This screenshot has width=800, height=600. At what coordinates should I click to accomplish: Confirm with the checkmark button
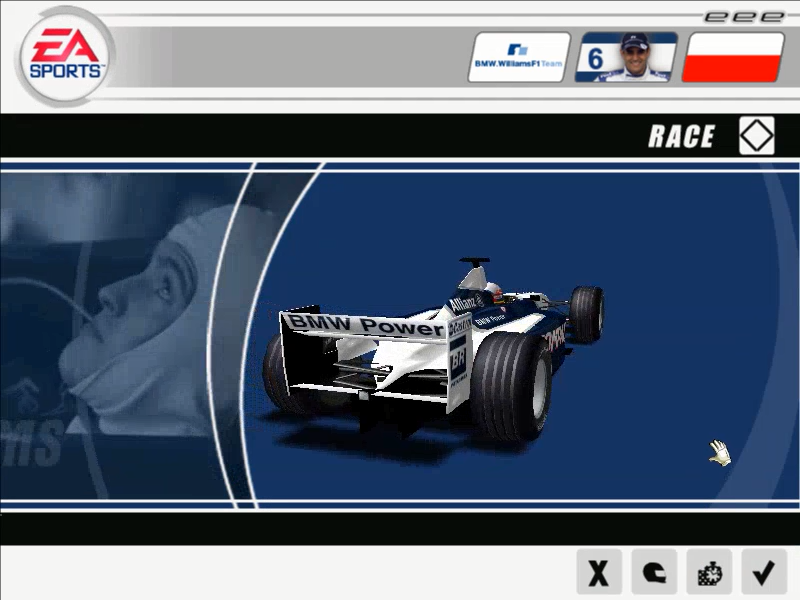764,572
